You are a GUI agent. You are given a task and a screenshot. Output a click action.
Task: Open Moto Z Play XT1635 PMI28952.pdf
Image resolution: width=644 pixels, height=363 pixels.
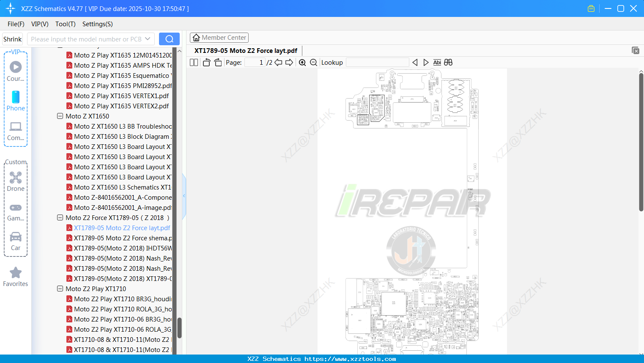(x=123, y=85)
